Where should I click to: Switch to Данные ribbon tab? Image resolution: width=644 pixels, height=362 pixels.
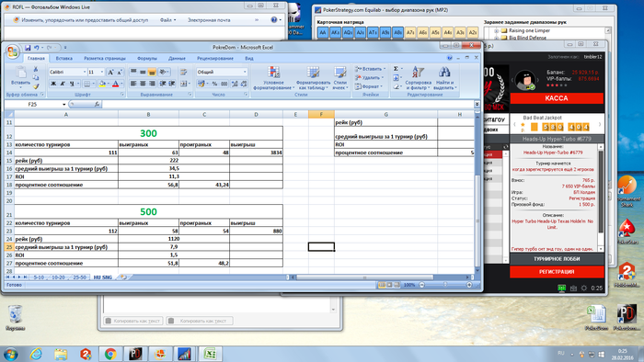(x=177, y=58)
